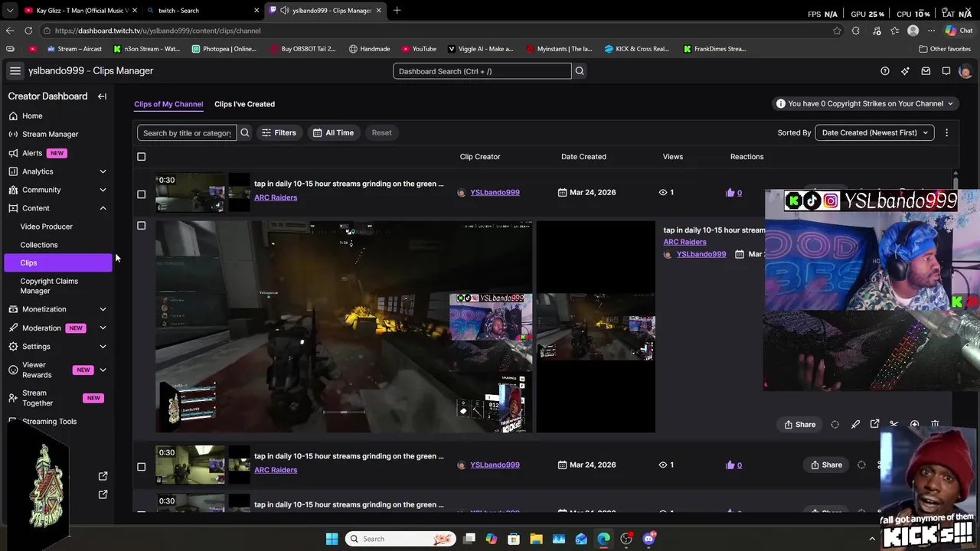Image resolution: width=980 pixels, height=551 pixels.
Task: Open Stream Manager in sidebar
Action: 50,134
